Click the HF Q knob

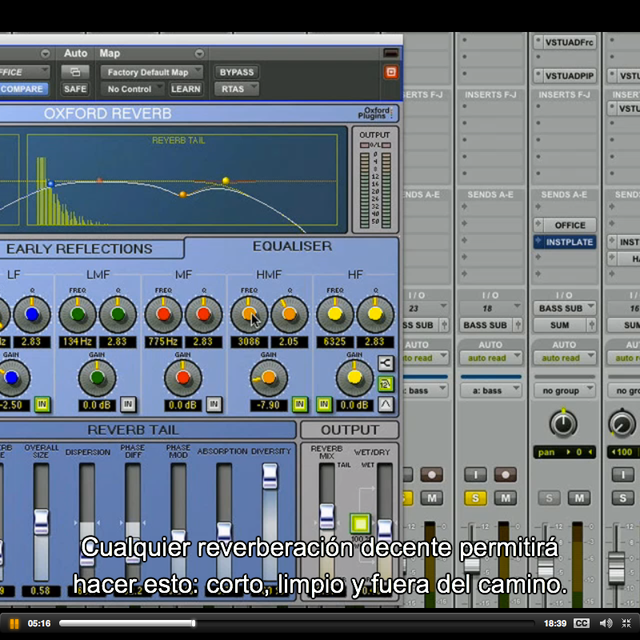point(375,314)
